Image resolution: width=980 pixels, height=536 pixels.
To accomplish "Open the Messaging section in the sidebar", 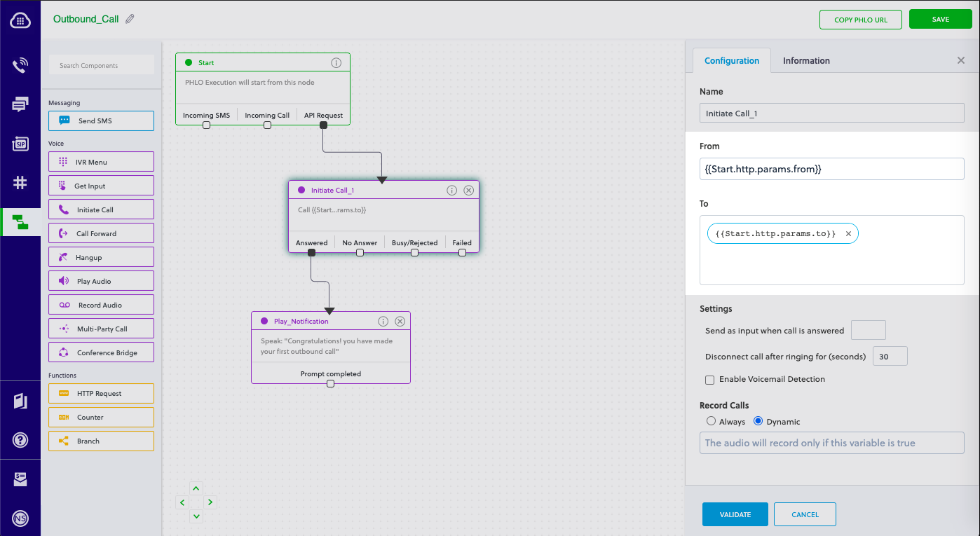I will point(20,104).
